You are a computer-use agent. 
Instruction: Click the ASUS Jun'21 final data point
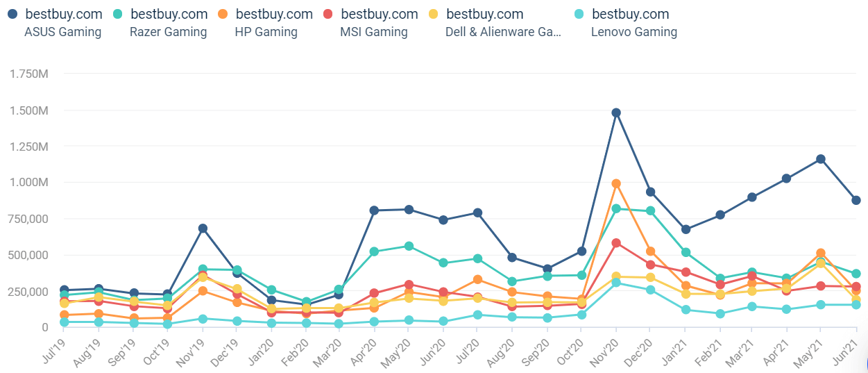(856, 200)
